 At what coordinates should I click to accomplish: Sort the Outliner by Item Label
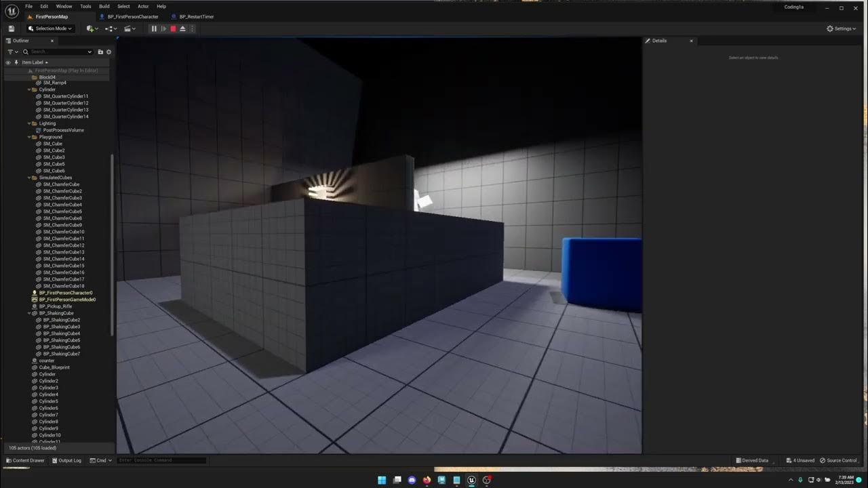coord(34,62)
